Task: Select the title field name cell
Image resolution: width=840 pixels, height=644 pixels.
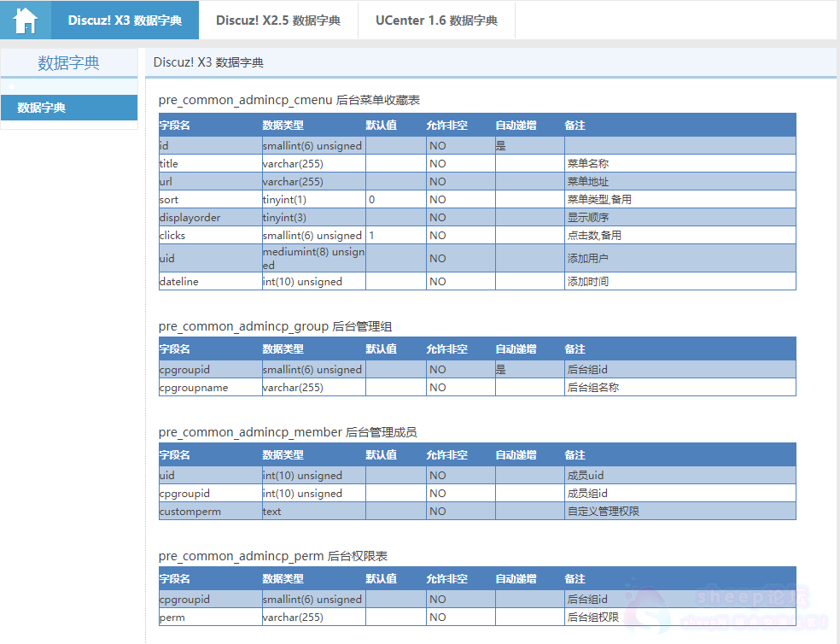Action: (x=211, y=163)
